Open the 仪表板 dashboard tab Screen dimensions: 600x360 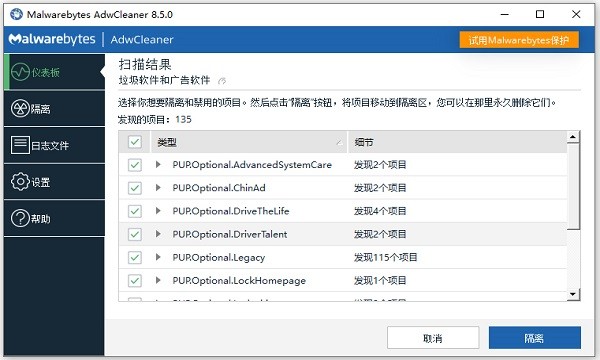(54, 72)
